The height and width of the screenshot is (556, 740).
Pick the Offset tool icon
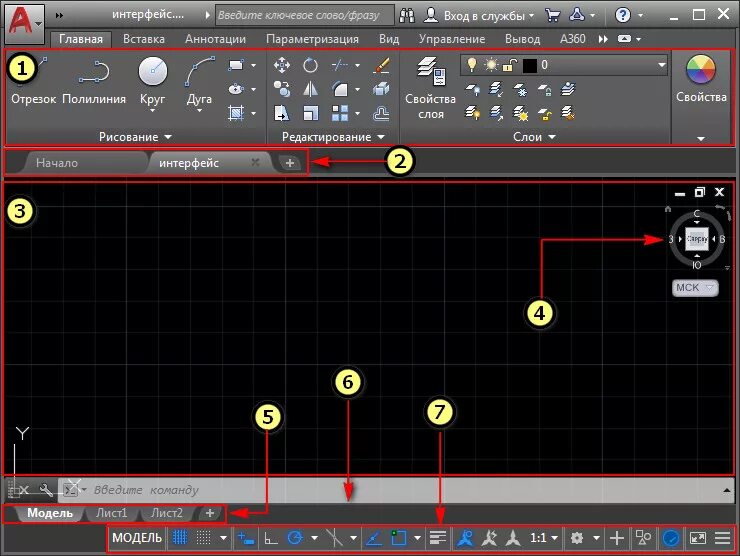pos(381,113)
